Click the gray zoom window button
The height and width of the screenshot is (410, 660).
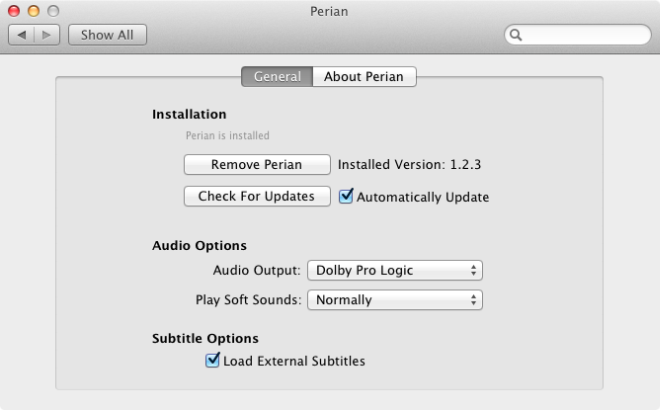(53, 11)
